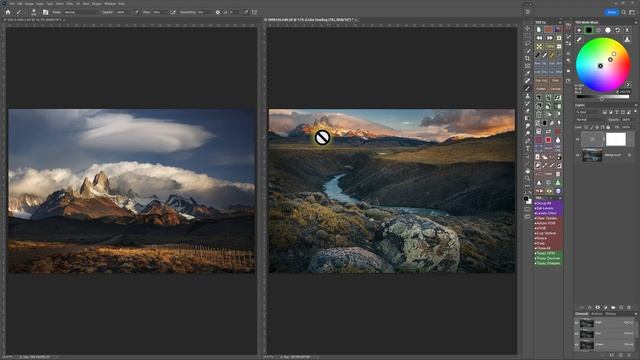Switch to the Channels tab

(582, 313)
